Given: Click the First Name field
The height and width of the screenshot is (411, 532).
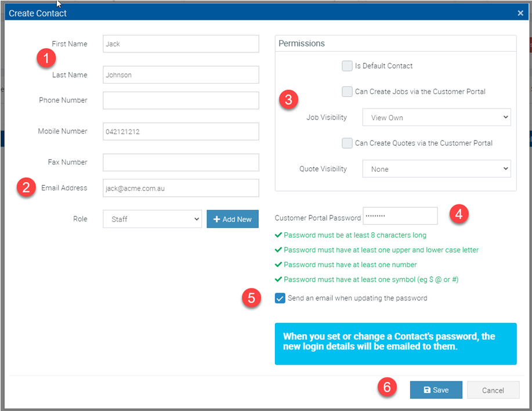Looking at the screenshot, I should 180,44.
